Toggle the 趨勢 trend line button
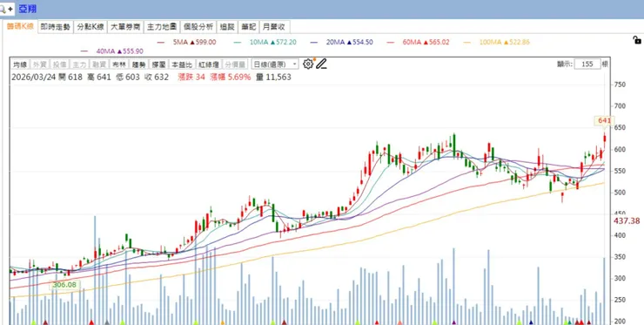 pos(139,64)
